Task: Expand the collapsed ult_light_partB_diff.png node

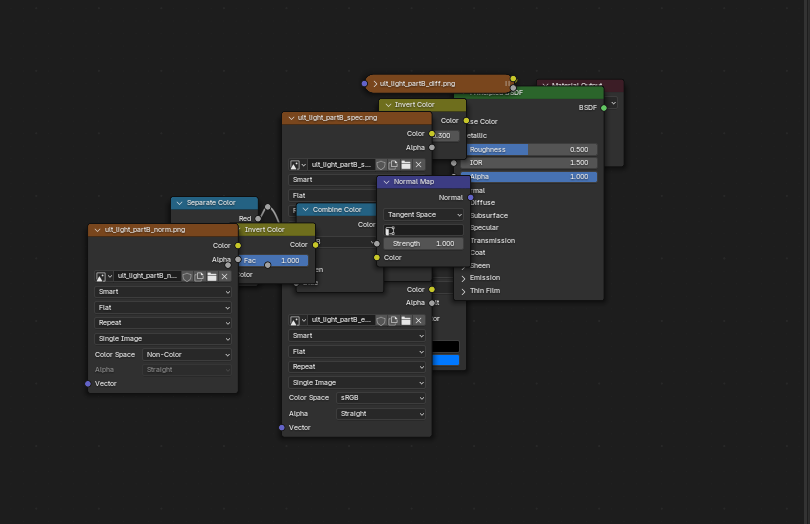Action: (375, 84)
